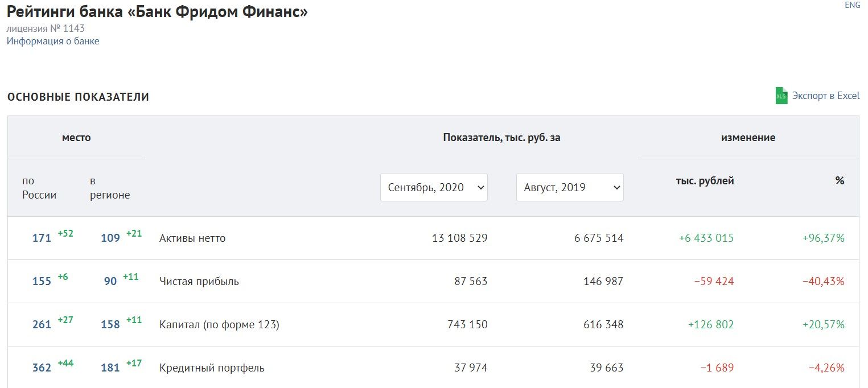The height and width of the screenshot is (388, 868).
Task: Click the 13 108 529 assets value
Action: point(459,238)
